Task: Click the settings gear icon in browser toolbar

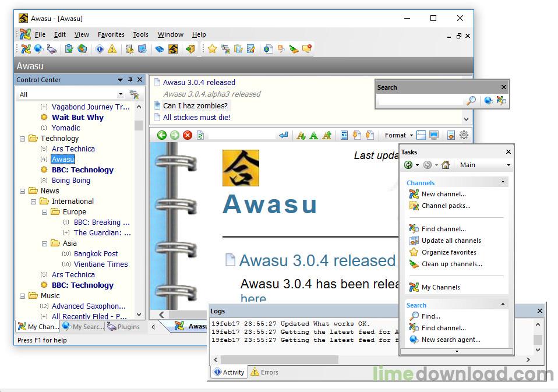Action: [x=464, y=135]
